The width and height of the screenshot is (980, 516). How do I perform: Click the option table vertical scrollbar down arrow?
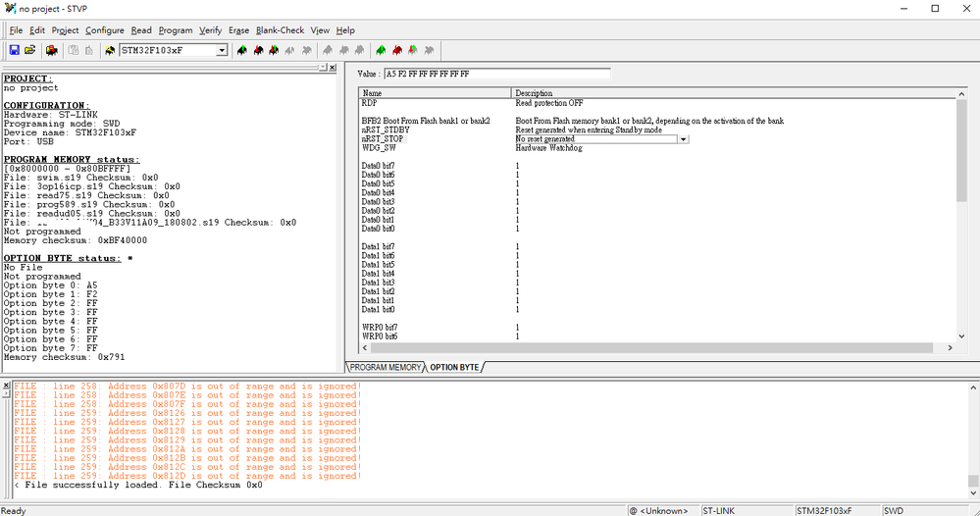tap(961, 336)
